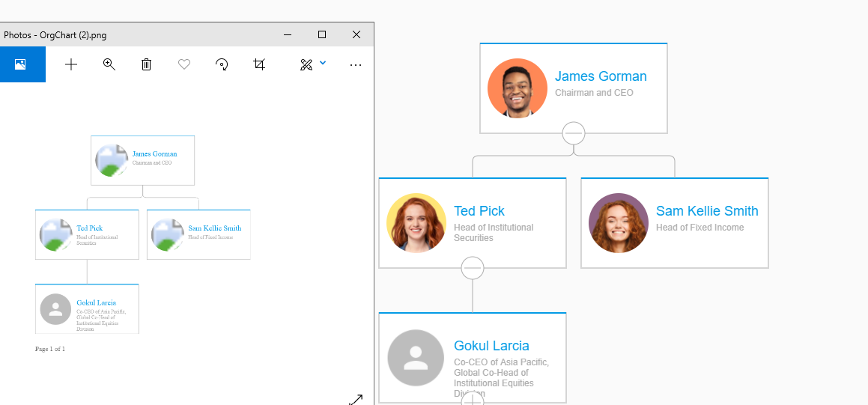The height and width of the screenshot is (405, 868).
Task: Click Gokul Larcia's small gray avatar in Photos
Action: click(x=55, y=309)
